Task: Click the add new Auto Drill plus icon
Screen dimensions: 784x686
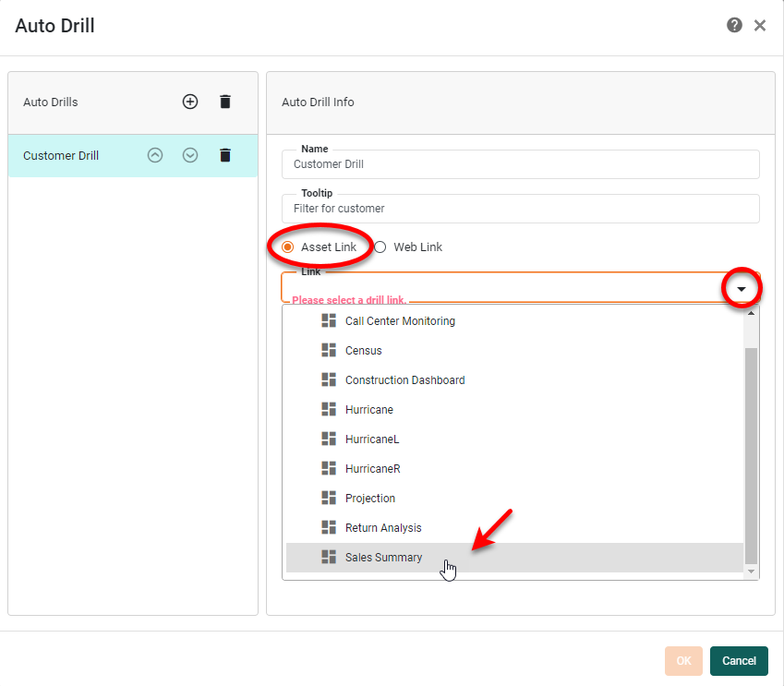Action: pyautogui.click(x=189, y=102)
